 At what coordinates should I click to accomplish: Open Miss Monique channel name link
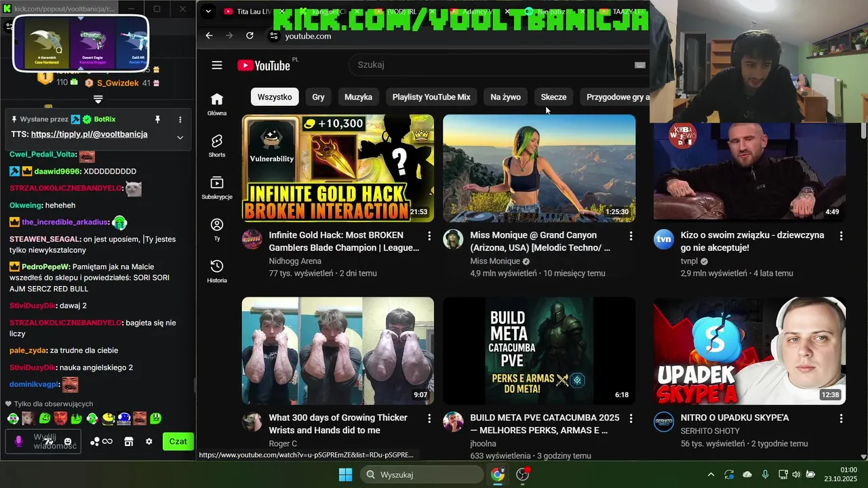tap(495, 261)
